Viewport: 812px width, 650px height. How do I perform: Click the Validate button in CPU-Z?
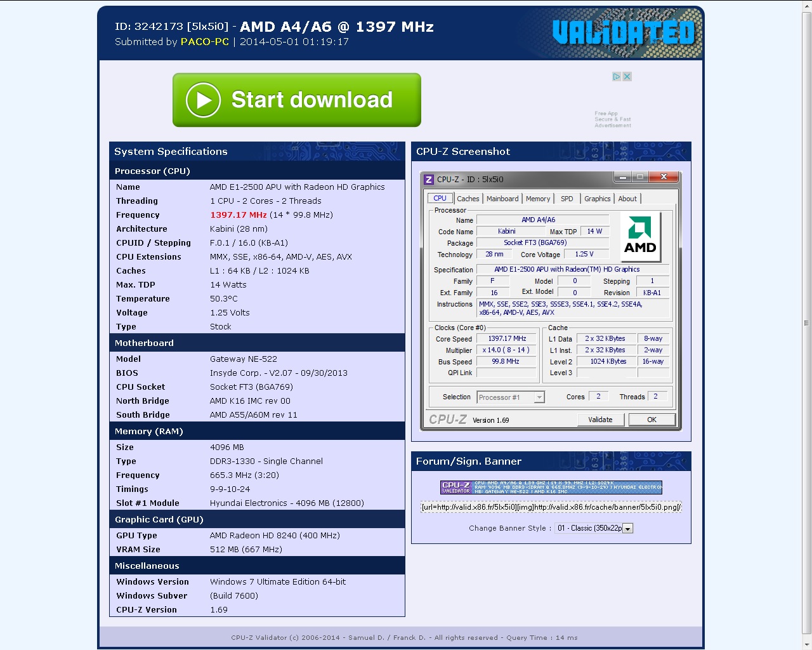coord(600,420)
